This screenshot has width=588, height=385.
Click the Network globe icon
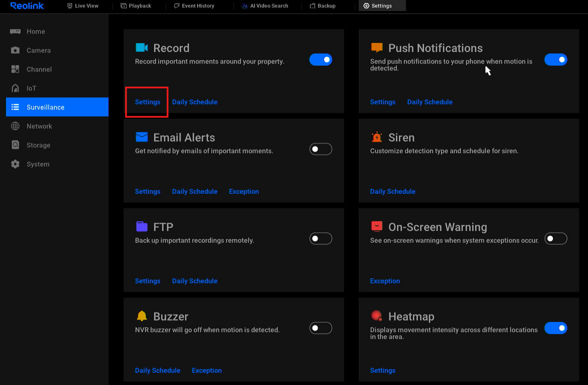(x=15, y=126)
